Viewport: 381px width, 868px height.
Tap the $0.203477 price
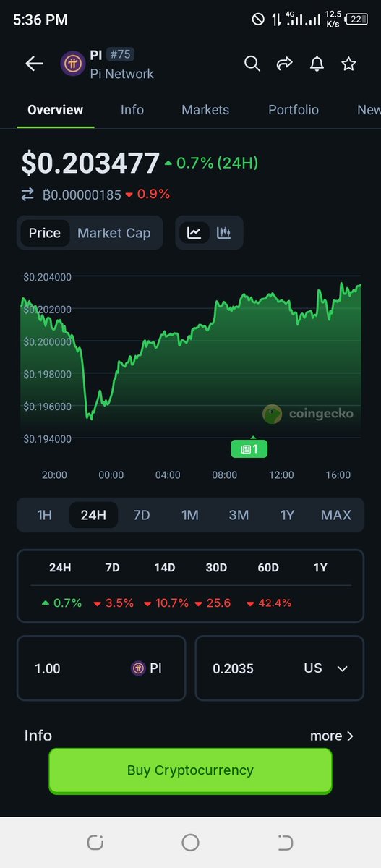tap(90, 163)
